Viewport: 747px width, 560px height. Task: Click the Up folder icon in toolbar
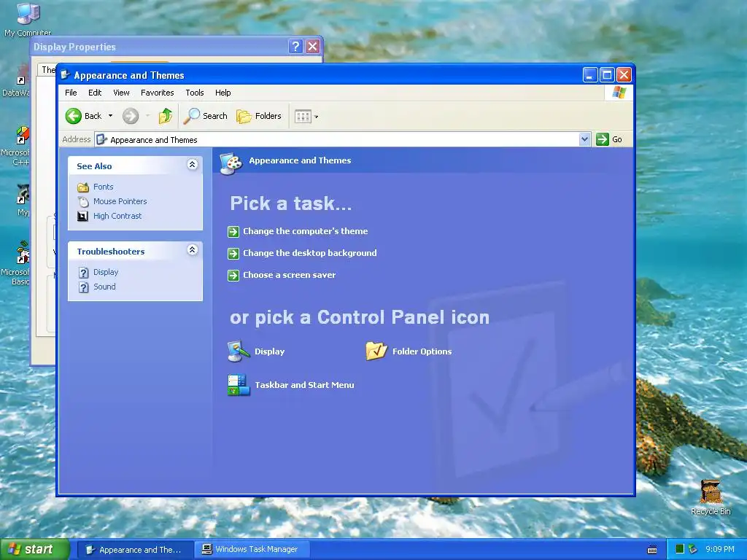(x=165, y=116)
